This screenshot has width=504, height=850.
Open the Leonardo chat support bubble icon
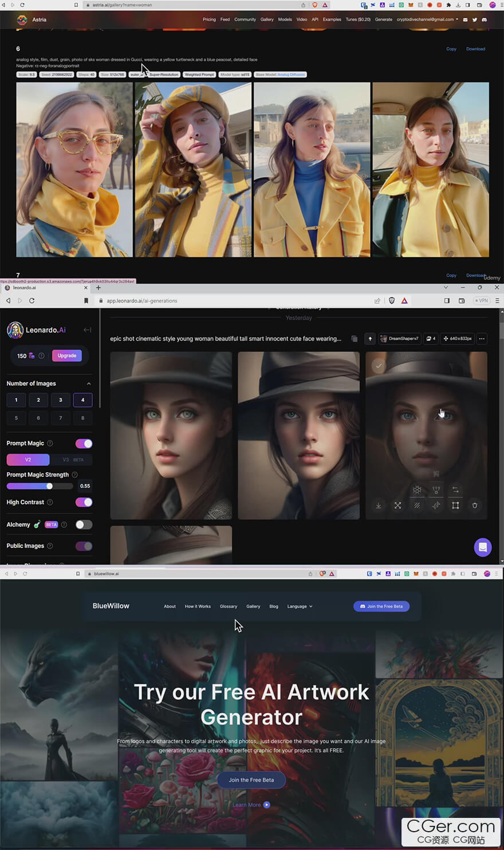pos(483,547)
